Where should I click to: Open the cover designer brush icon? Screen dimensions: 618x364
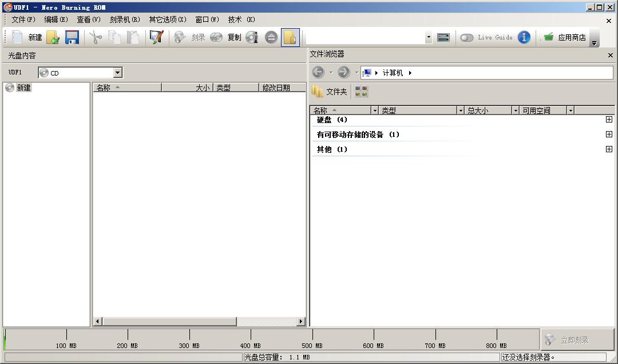pos(156,37)
